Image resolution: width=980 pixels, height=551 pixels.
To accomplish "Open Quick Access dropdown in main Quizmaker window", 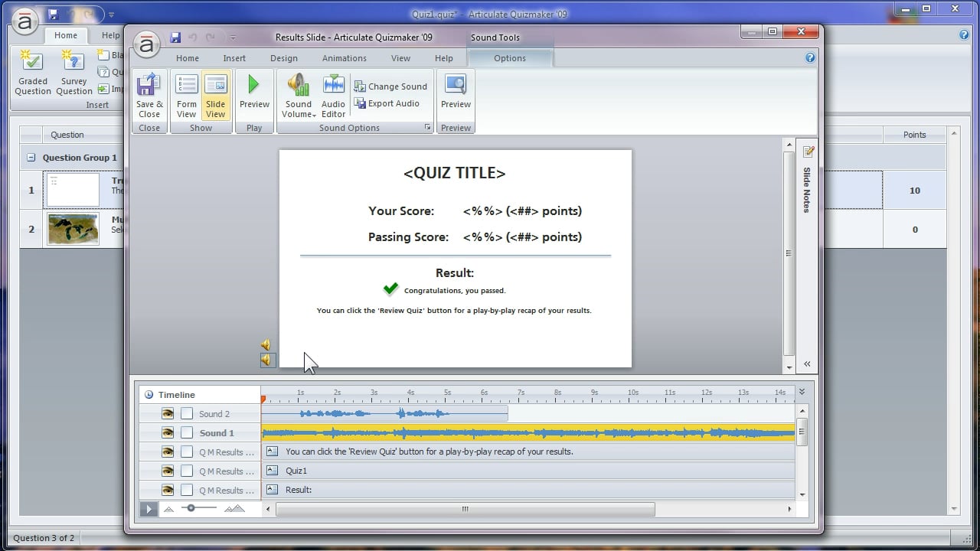I will point(111,15).
